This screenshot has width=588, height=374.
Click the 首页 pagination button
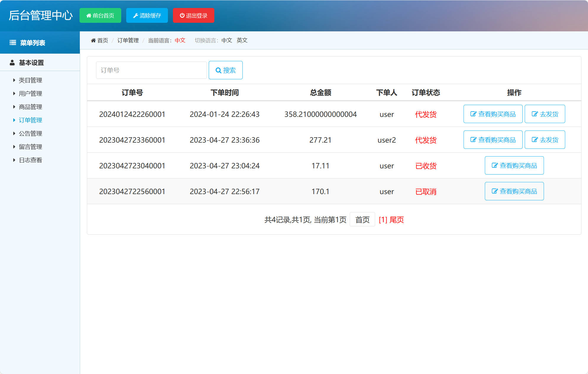click(362, 220)
